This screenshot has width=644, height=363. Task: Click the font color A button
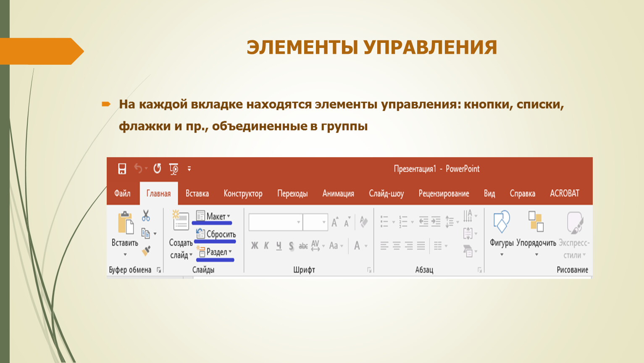(357, 246)
